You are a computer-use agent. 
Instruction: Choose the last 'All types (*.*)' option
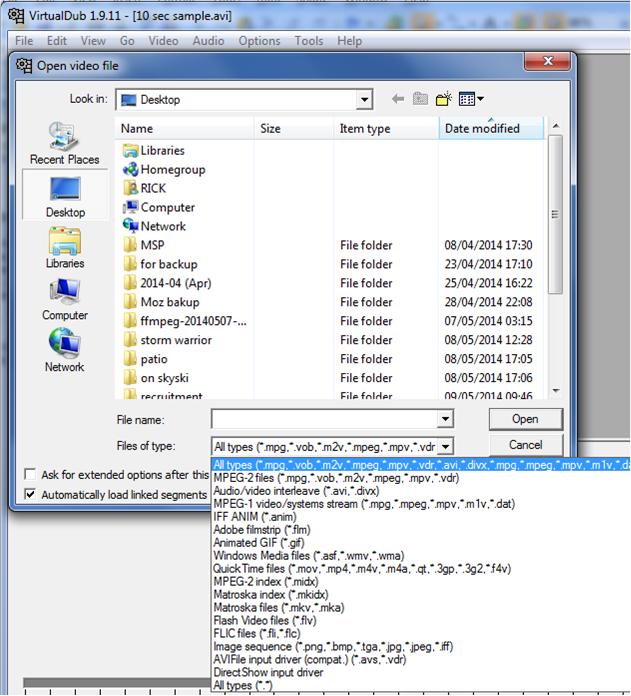243,685
